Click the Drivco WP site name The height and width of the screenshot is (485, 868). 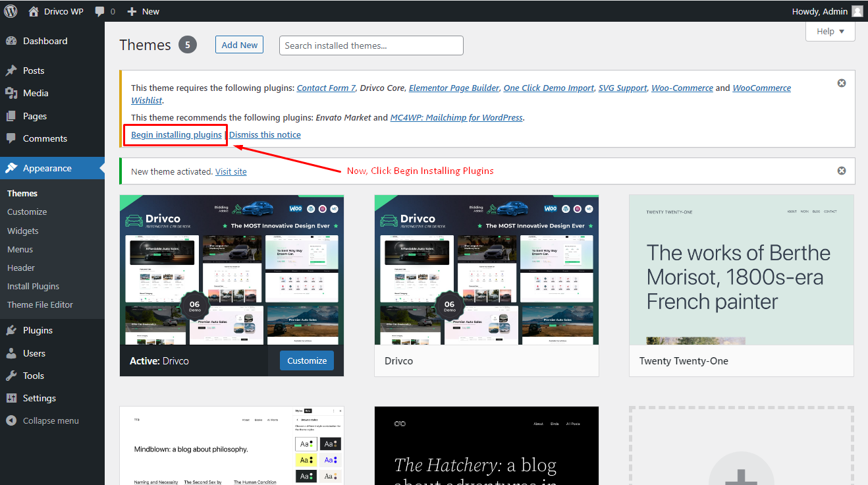pos(64,11)
